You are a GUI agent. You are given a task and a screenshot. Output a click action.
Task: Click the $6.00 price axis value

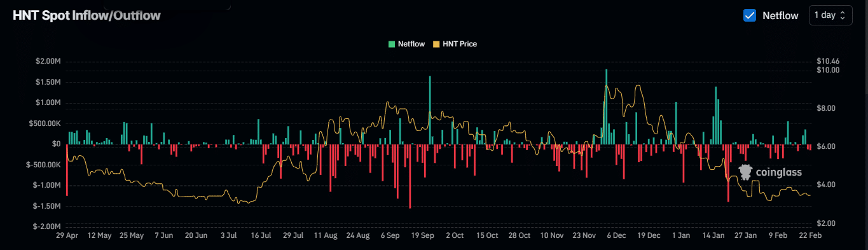tap(827, 146)
